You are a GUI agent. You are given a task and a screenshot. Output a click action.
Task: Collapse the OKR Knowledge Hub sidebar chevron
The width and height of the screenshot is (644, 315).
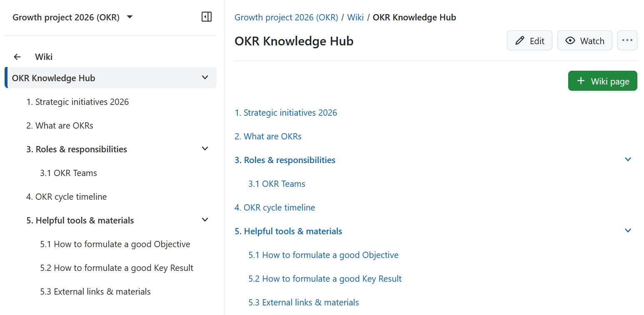[x=205, y=77]
